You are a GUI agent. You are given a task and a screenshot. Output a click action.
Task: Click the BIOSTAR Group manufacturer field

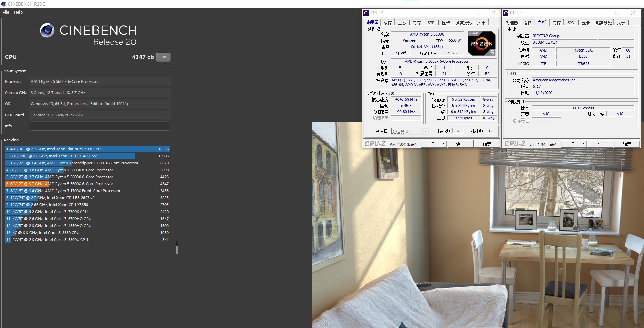tap(583, 36)
